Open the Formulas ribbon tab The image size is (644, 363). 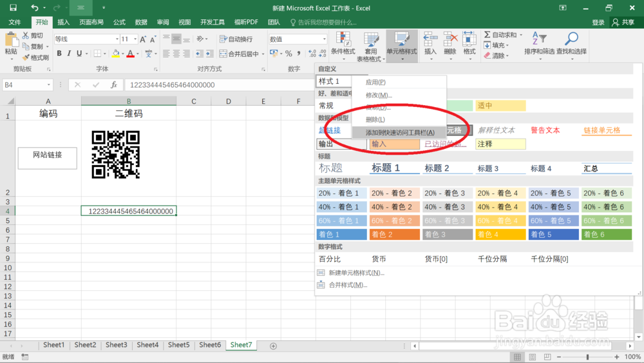(120, 22)
